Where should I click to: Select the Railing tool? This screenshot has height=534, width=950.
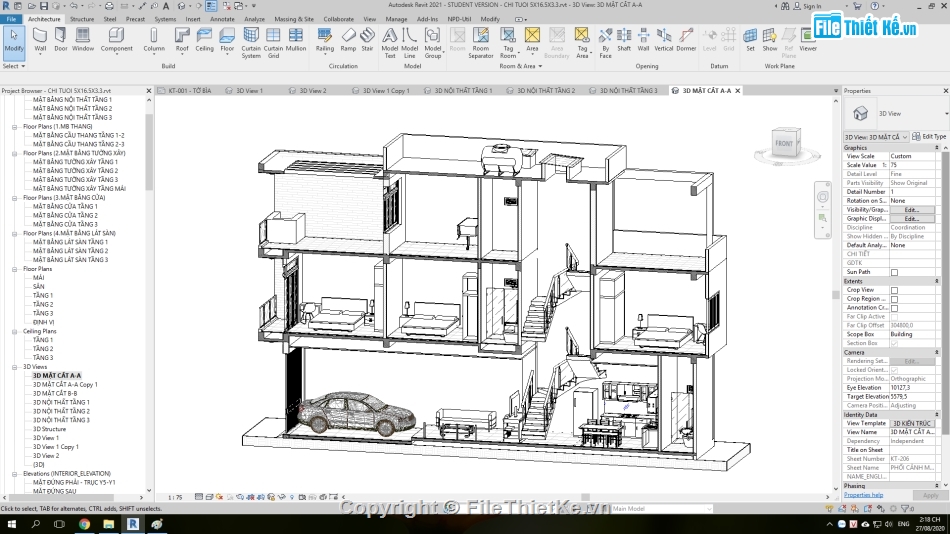tap(325, 40)
